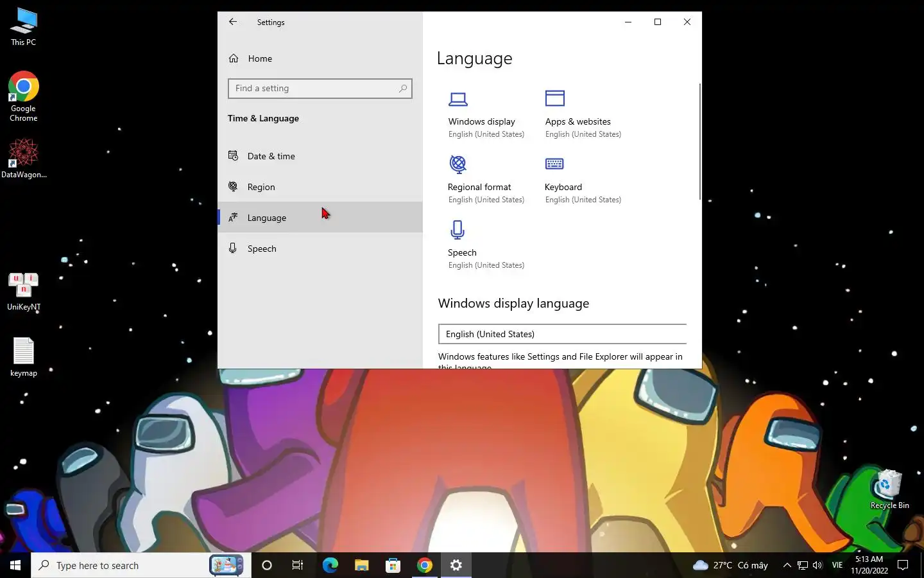
Task: Launch Microsoft Edge from the taskbar
Action: (330, 565)
